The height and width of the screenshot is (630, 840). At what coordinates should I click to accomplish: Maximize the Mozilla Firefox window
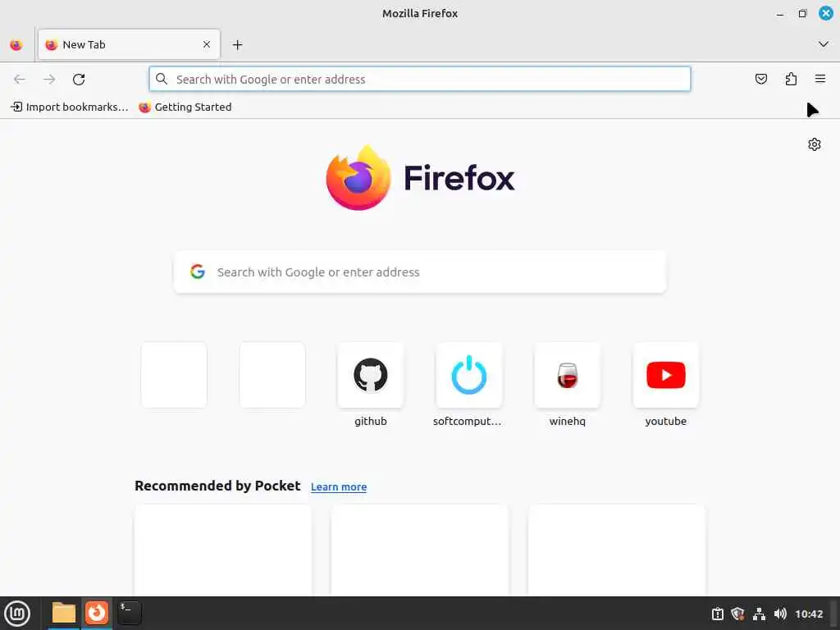[802, 13]
